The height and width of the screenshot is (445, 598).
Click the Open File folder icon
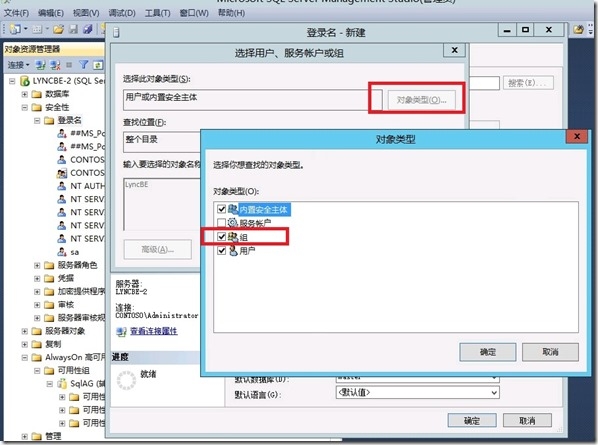coord(58,29)
